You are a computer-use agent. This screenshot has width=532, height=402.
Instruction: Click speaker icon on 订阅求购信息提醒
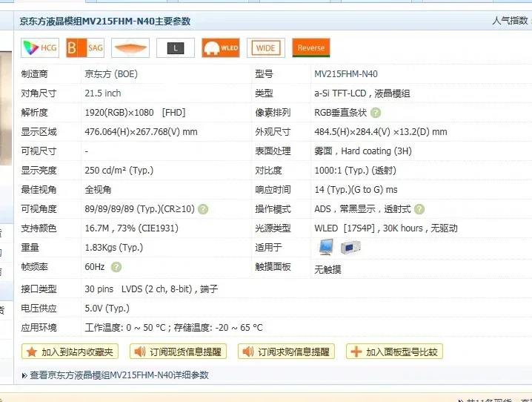tap(248, 352)
